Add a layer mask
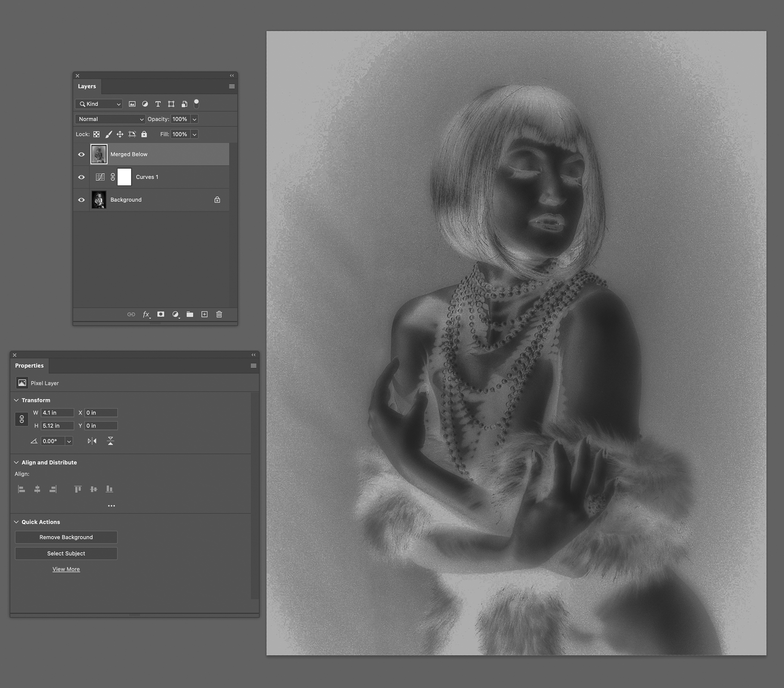 161,314
